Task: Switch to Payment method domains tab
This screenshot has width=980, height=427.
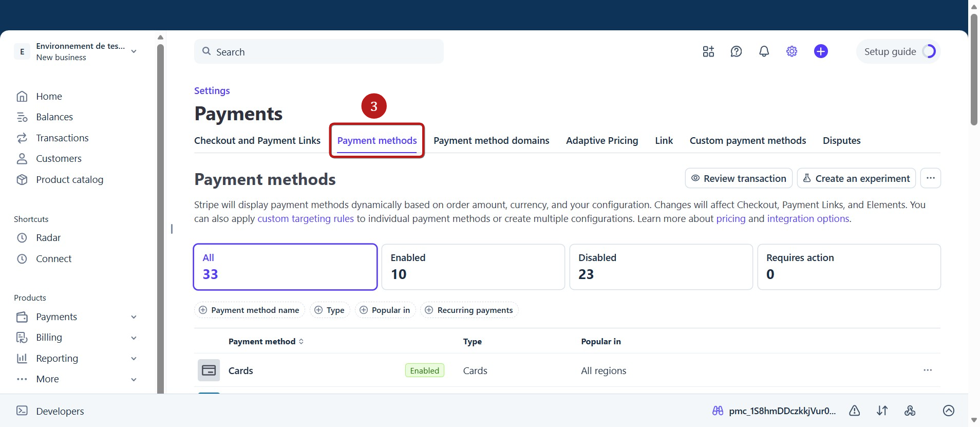Action: click(x=491, y=140)
